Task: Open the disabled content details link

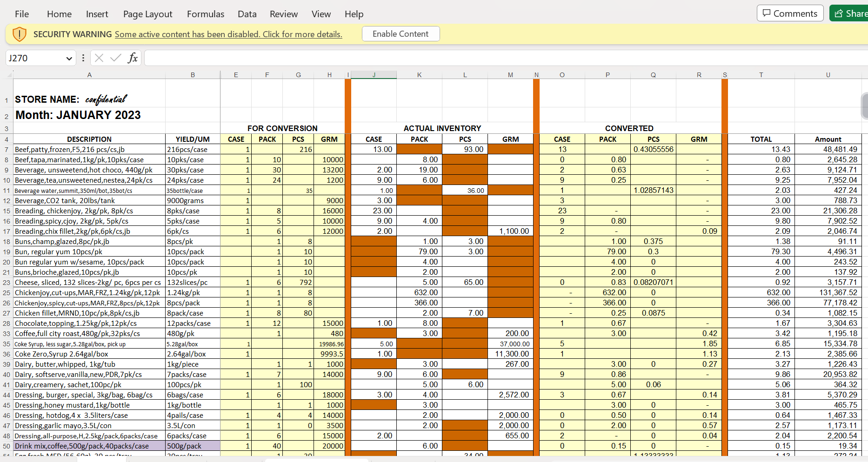Action: [x=228, y=34]
